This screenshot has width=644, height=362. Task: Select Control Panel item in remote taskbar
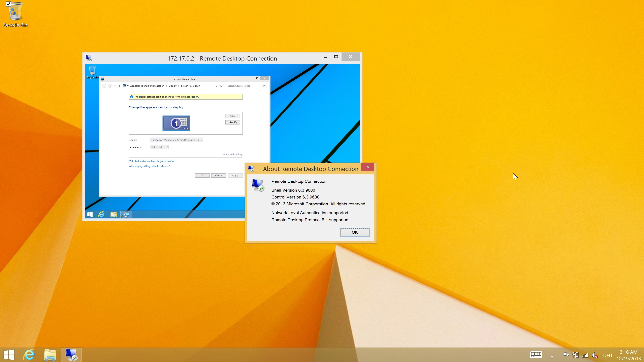tap(126, 214)
